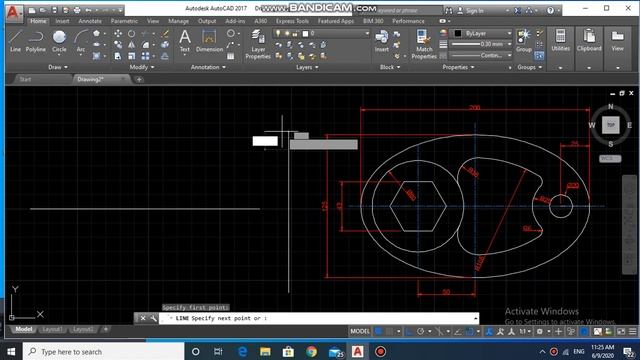Expand the Layers panel
640x360 pixels.
[307, 67]
